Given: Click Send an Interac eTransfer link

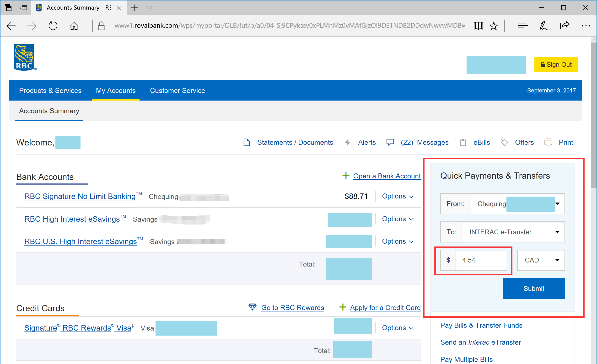Looking at the screenshot, I should click(480, 342).
